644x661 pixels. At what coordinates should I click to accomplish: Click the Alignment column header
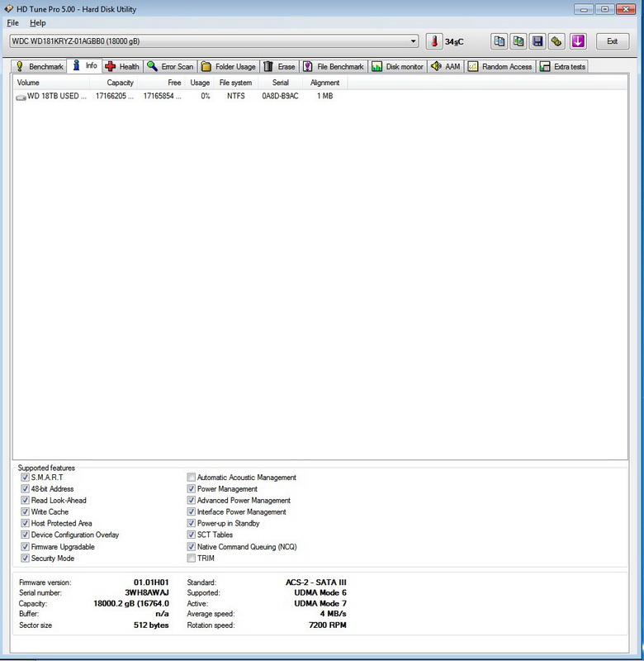325,83
